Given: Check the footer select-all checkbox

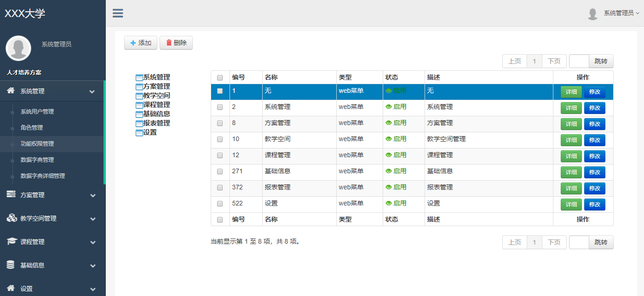Looking at the screenshot, I should [x=220, y=220].
